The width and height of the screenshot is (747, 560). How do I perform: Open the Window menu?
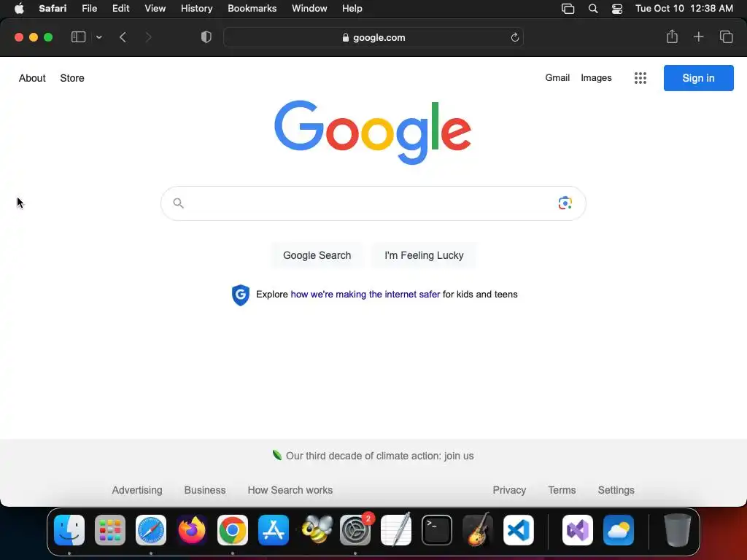309,8
